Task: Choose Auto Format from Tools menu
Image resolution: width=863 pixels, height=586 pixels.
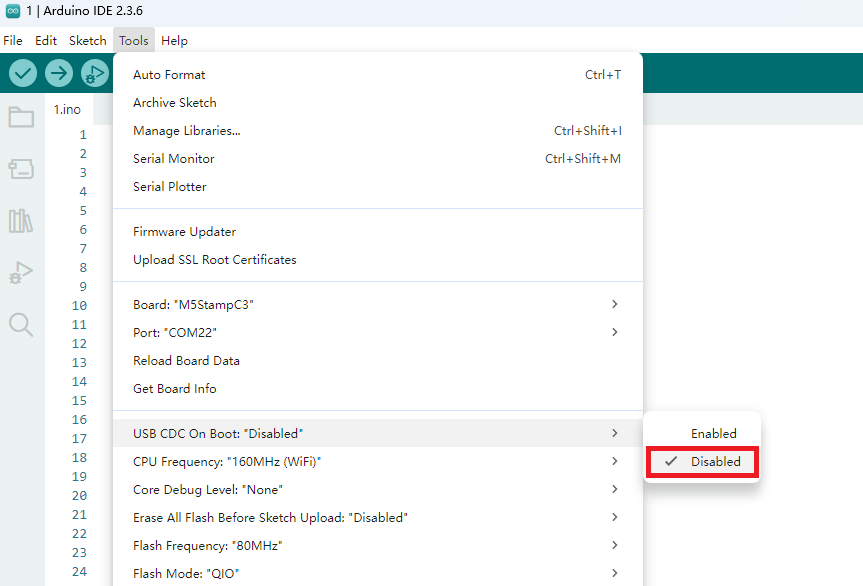Action: pos(378,75)
